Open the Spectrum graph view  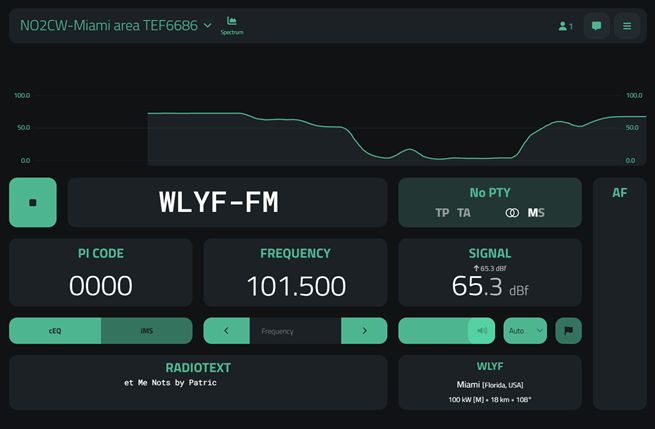[x=232, y=25]
